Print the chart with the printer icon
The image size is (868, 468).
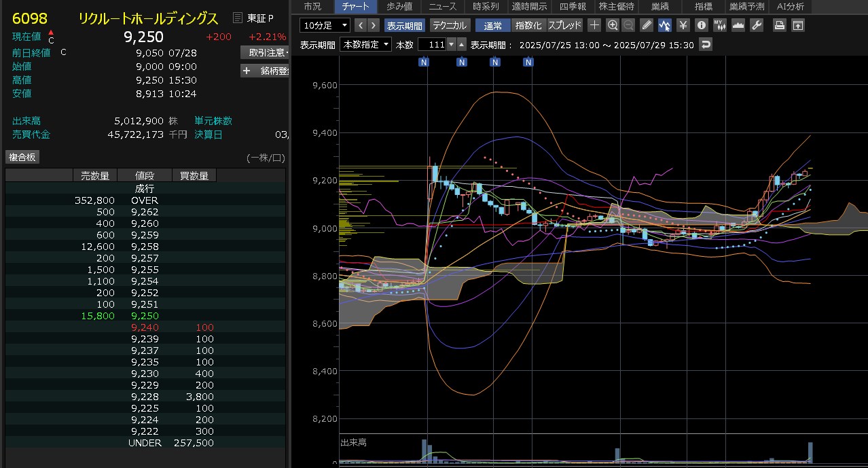click(x=780, y=25)
